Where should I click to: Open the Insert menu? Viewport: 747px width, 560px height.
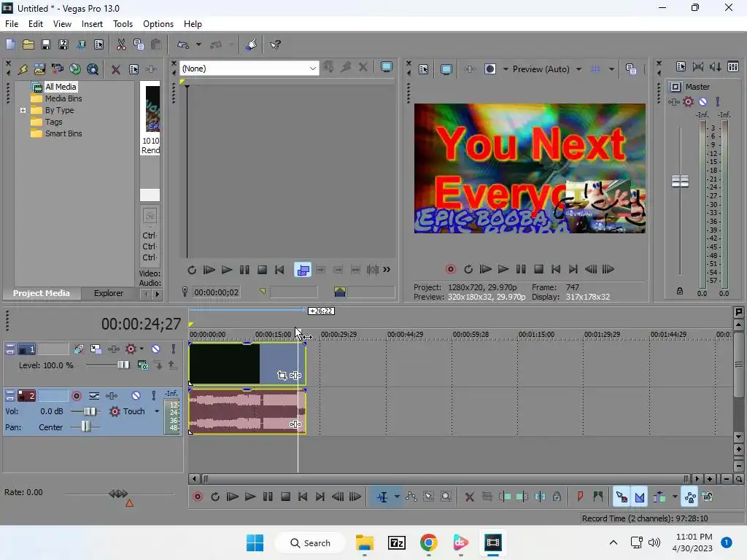coord(92,24)
